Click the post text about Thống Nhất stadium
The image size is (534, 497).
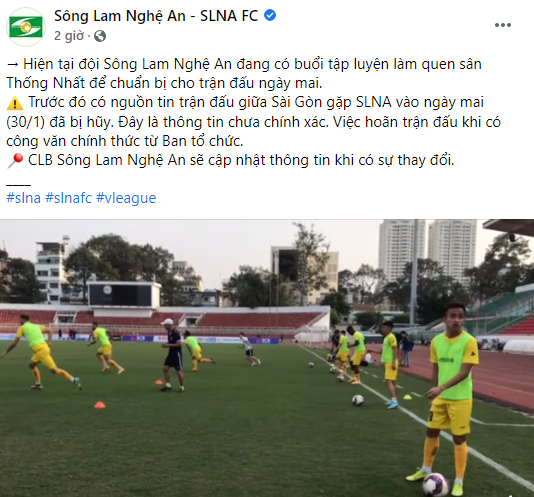[244, 74]
